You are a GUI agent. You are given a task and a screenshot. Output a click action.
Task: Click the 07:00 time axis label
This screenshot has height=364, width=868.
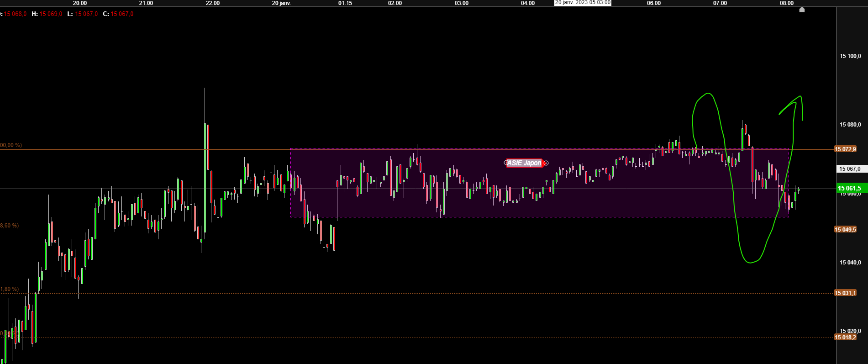tap(720, 3)
